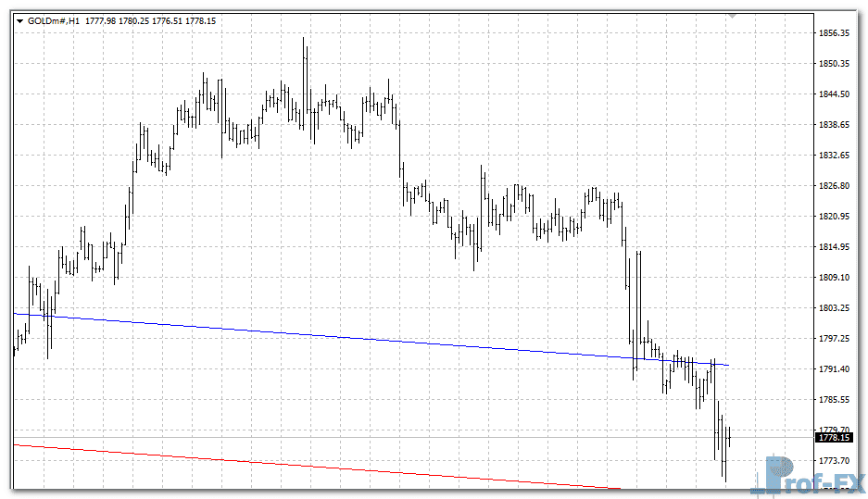This screenshot has height=499, width=868.
Task: Click the 1850.25 price axis label
Action: [x=835, y=64]
